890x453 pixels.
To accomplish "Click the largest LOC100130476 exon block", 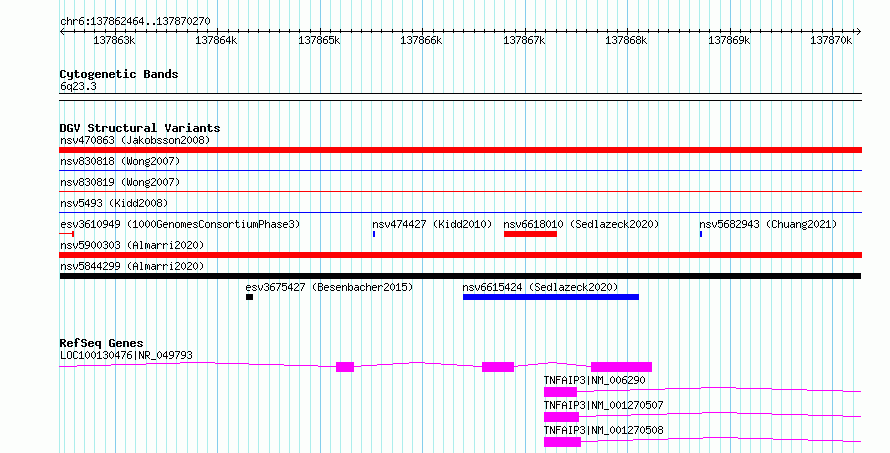I will [x=622, y=367].
